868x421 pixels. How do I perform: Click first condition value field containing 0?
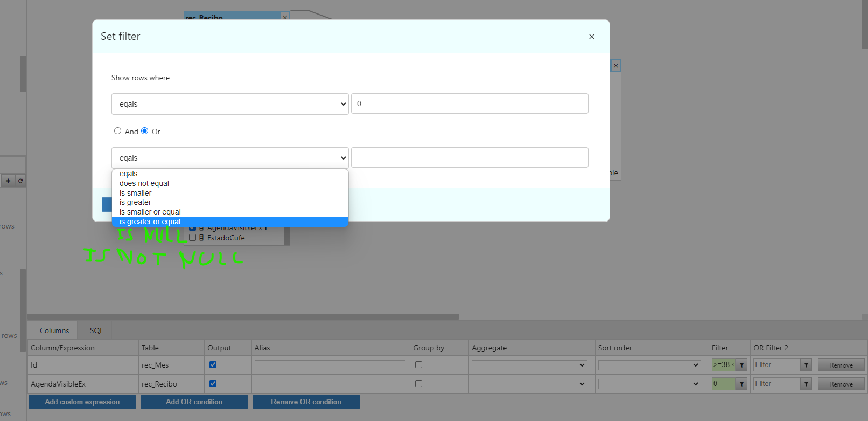tap(470, 103)
